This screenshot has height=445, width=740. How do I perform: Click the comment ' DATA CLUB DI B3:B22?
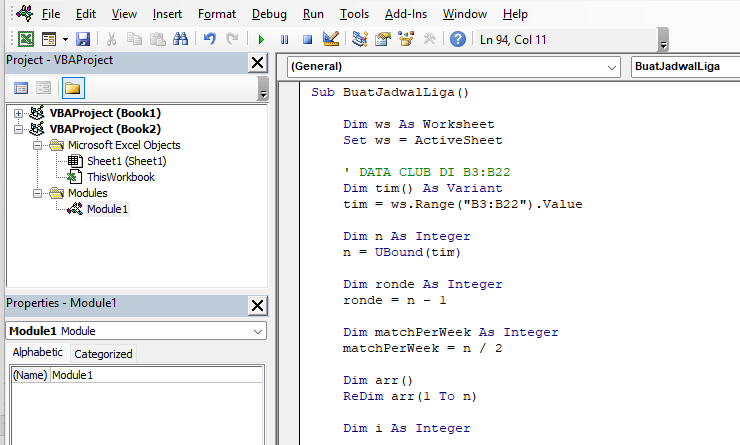point(427,172)
